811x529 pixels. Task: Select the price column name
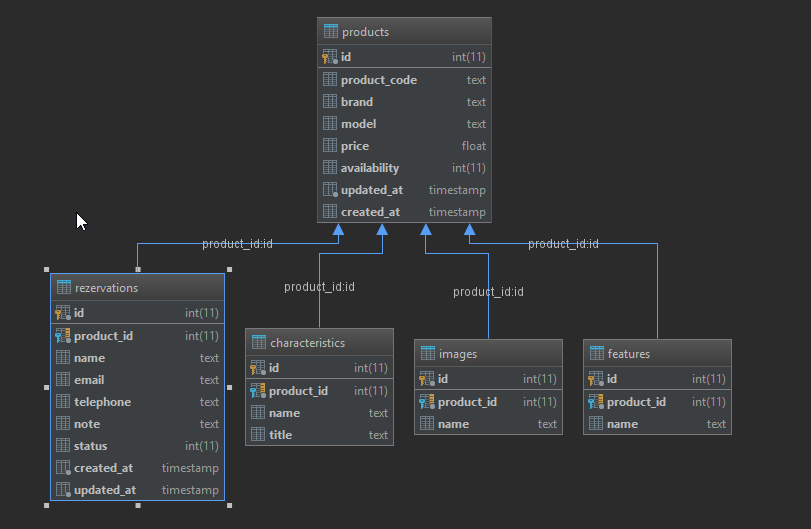(355, 146)
